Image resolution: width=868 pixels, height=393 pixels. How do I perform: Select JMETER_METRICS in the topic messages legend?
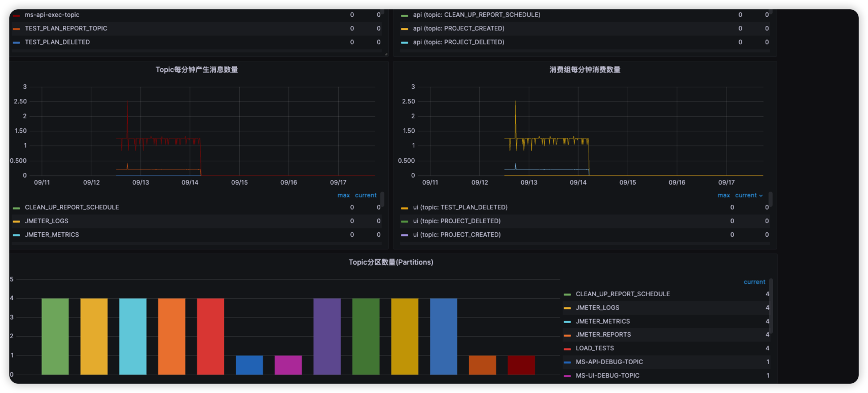tap(52, 235)
